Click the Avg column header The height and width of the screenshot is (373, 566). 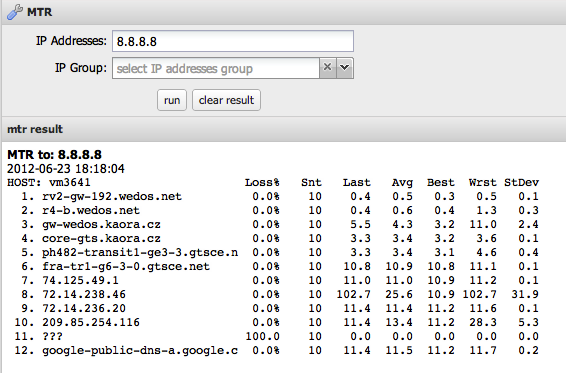402,182
